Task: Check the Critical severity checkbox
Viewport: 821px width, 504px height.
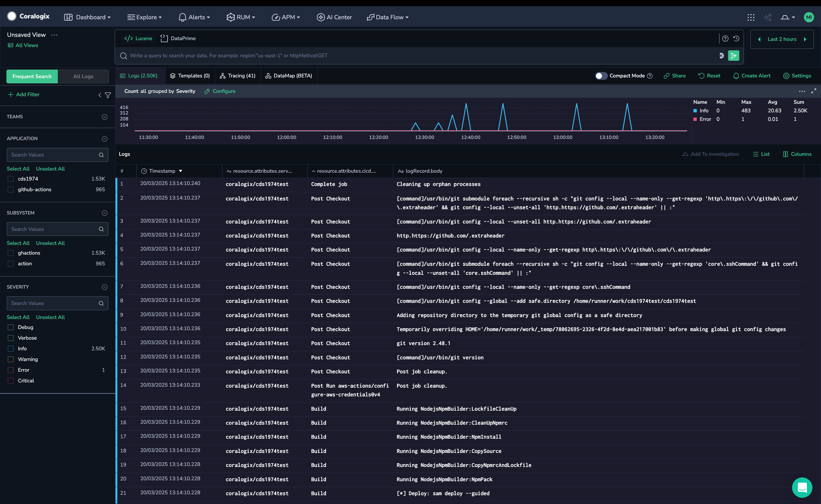Action: pos(11,381)
